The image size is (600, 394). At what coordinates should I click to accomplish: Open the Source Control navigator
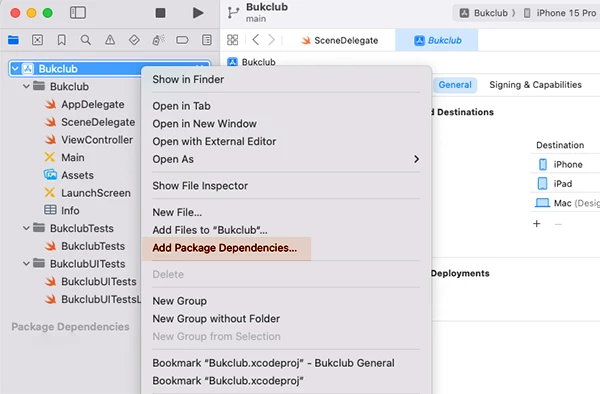coord(37,40)
